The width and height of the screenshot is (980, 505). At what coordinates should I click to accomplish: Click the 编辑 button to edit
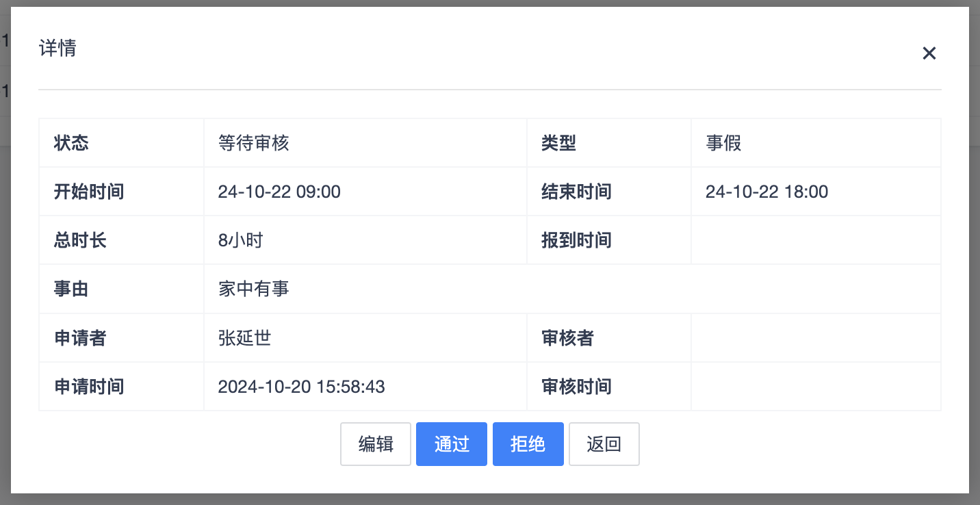[x=375, y=444]
